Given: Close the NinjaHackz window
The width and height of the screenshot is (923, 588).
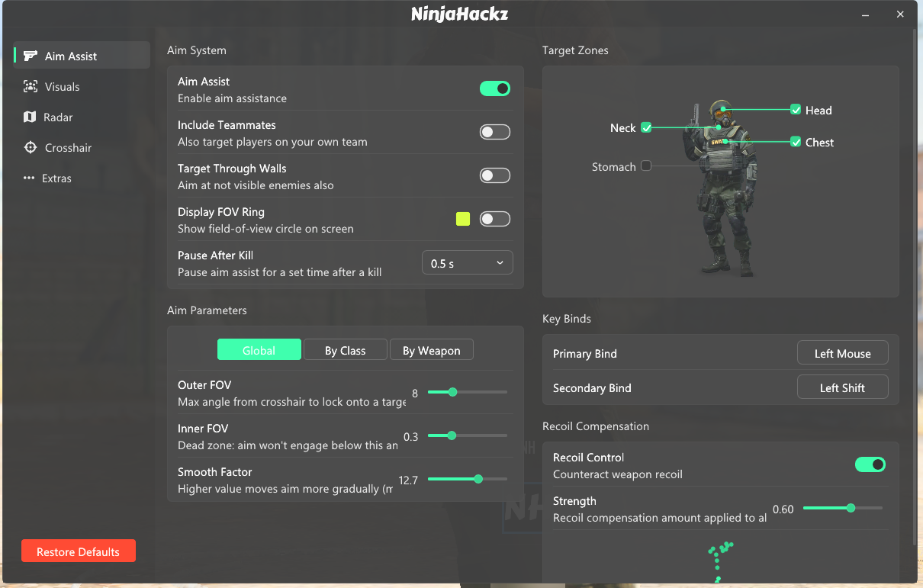Looking at the screenshot, I should pyautogui.click(x=901, y=14).
